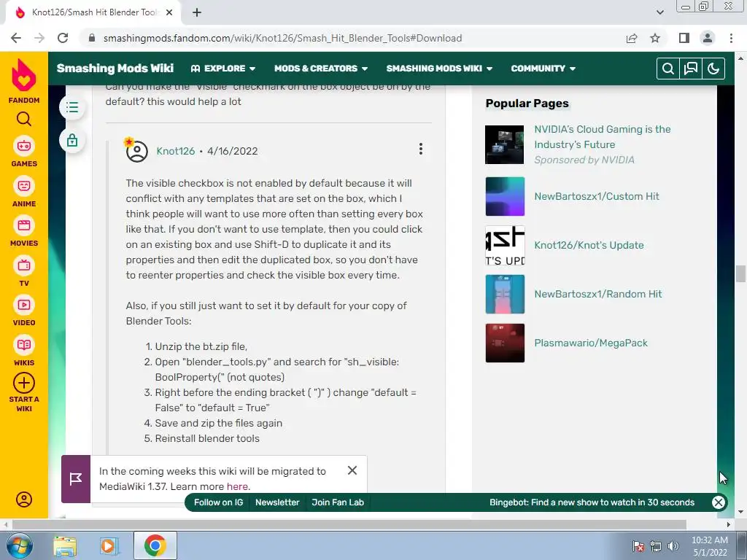Open the Movies section icon

click(24, 225)
